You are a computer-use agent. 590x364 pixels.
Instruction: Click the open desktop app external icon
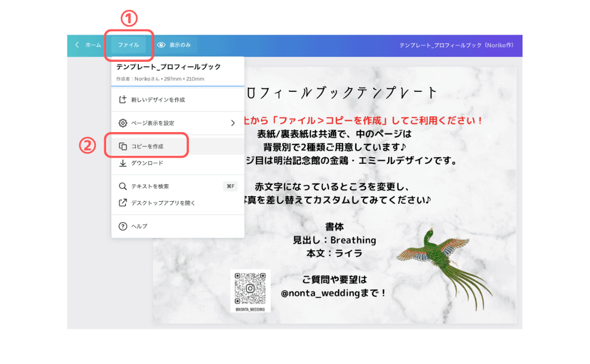[x=123, y=202]
